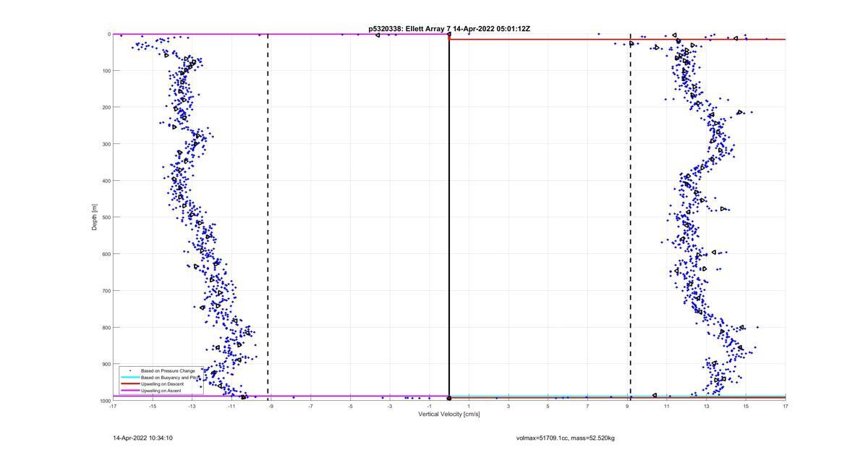Click the positive velocity tick label '11'

coord(666,407)
